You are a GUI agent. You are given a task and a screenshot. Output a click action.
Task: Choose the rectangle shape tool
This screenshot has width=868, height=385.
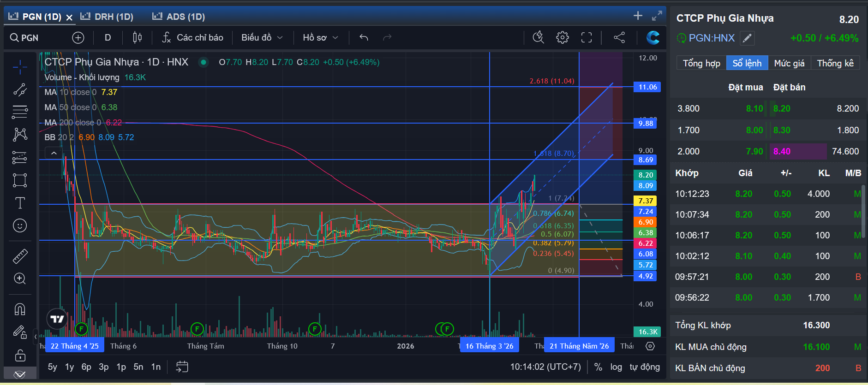(x=20, y=180)
